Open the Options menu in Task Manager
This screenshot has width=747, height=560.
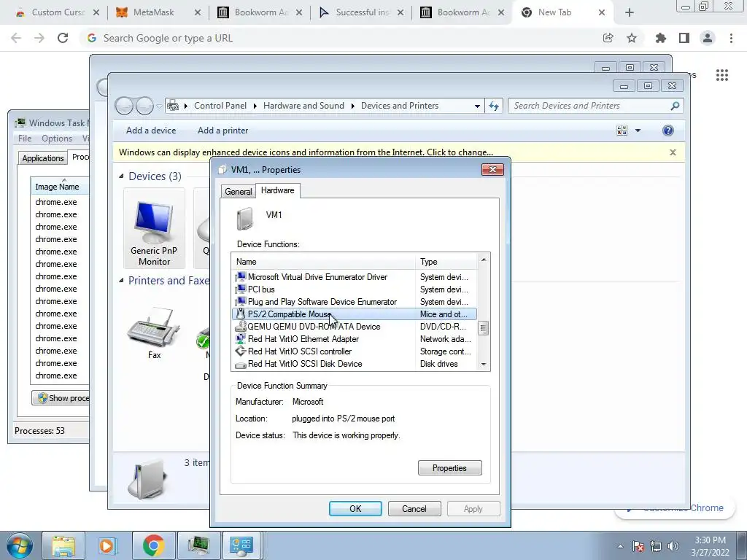point(57,139)
